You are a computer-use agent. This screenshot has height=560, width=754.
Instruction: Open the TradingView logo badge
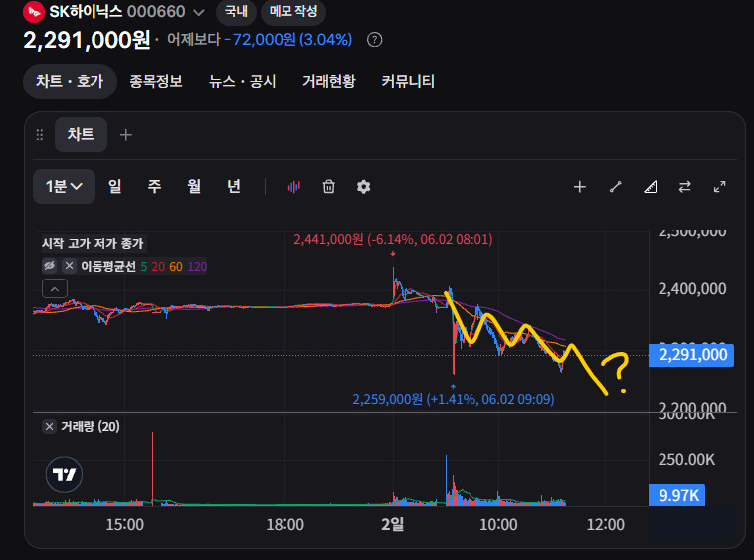click(x=64, y=474)
